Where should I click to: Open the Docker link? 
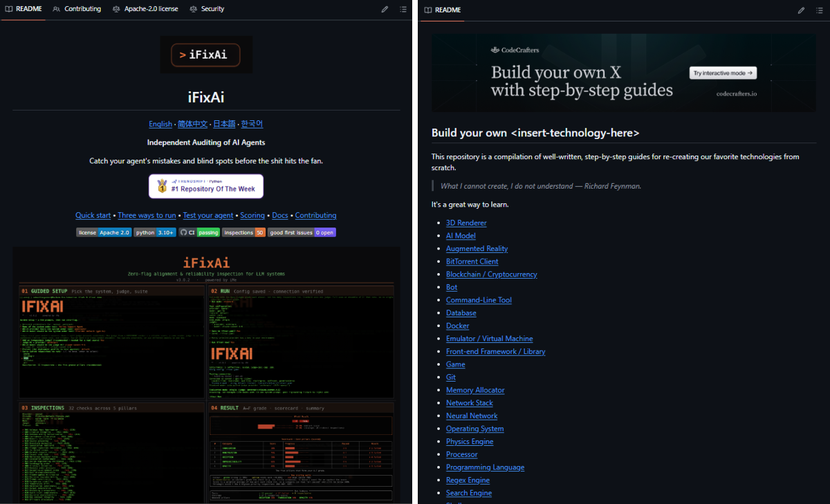tap(457, 326)
